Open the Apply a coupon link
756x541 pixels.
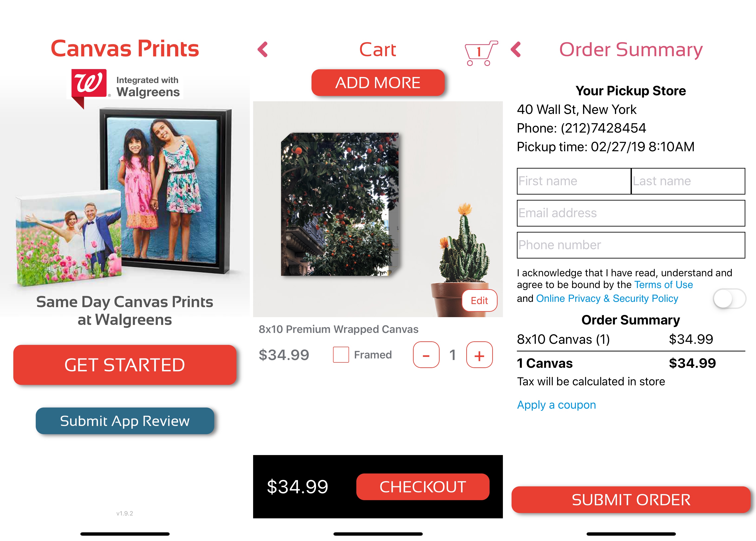click(x=556, y=405)
